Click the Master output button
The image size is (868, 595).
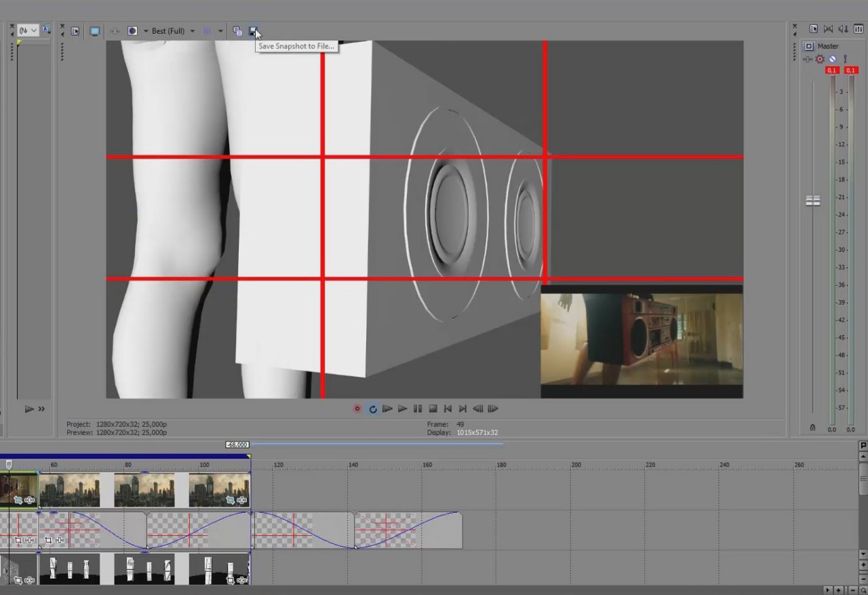click(809, 46)
